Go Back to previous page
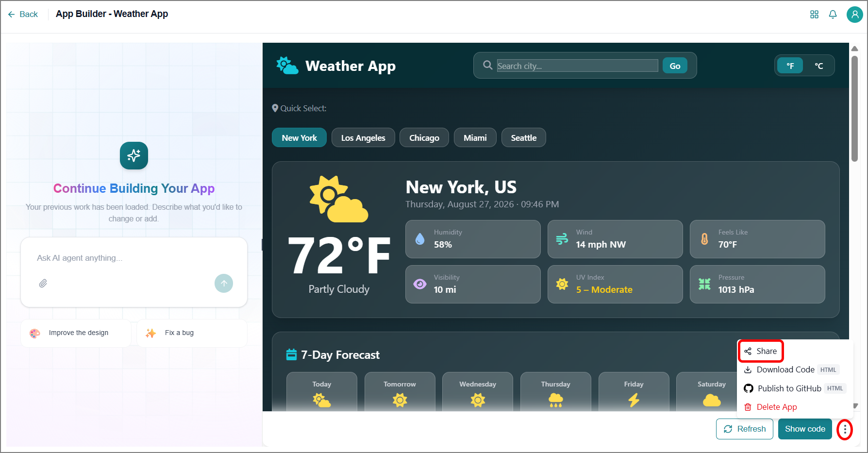The image size is (868, 453). (x=23, y=15)
